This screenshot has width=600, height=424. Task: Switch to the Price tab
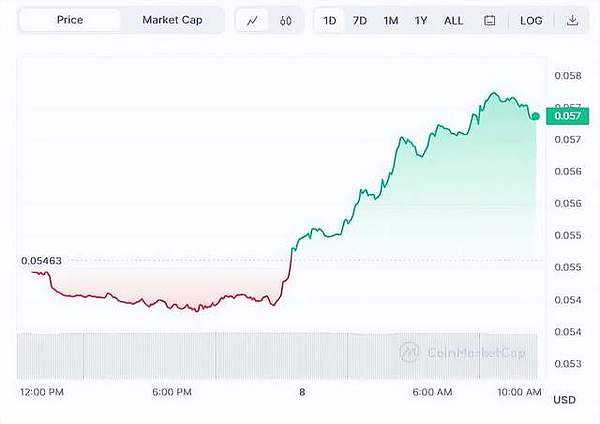tap(70, 20)
